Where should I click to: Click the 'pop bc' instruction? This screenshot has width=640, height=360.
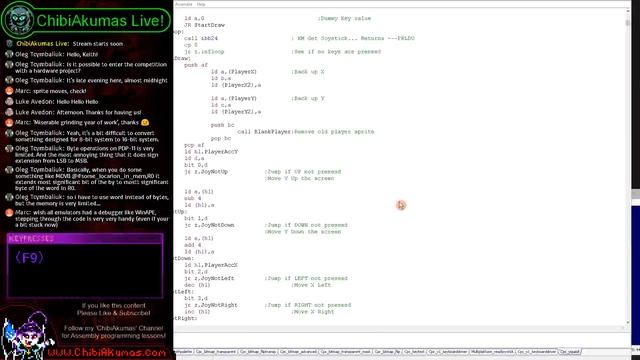tap(221, 138)
